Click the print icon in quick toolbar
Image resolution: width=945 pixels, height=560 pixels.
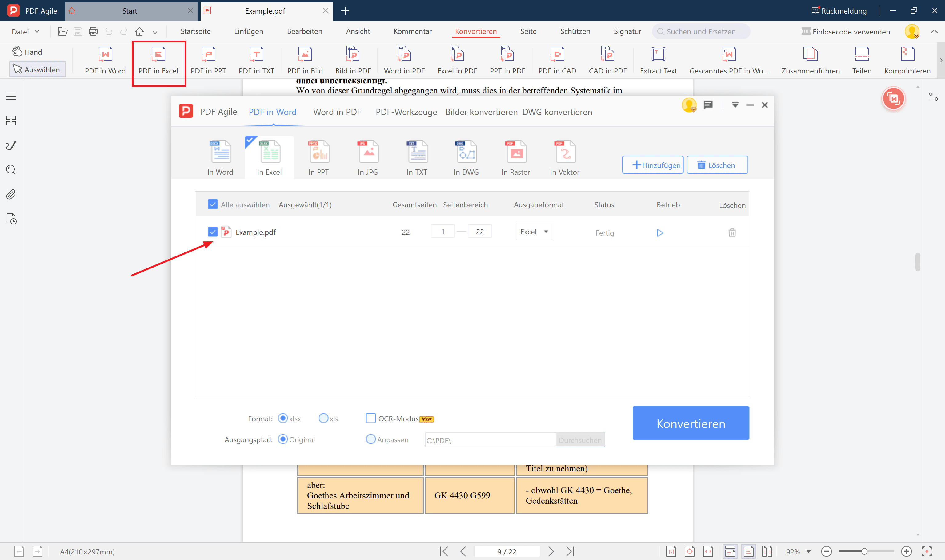click(x=93, y=31)
